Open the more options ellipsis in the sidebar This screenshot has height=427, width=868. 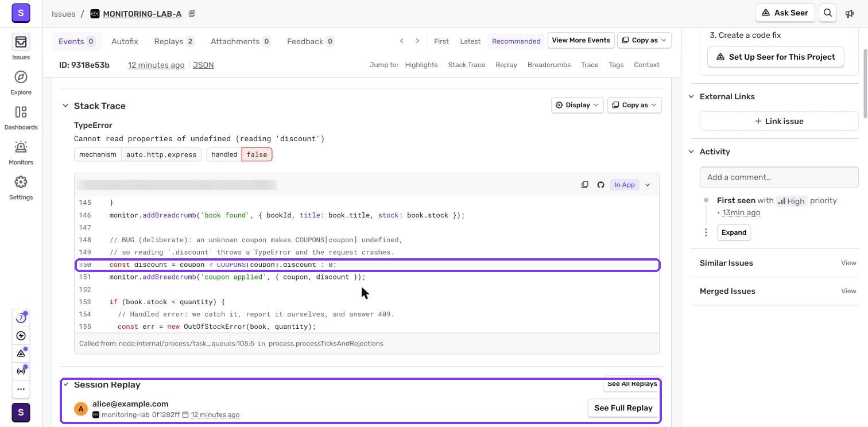tap(21, 389)
